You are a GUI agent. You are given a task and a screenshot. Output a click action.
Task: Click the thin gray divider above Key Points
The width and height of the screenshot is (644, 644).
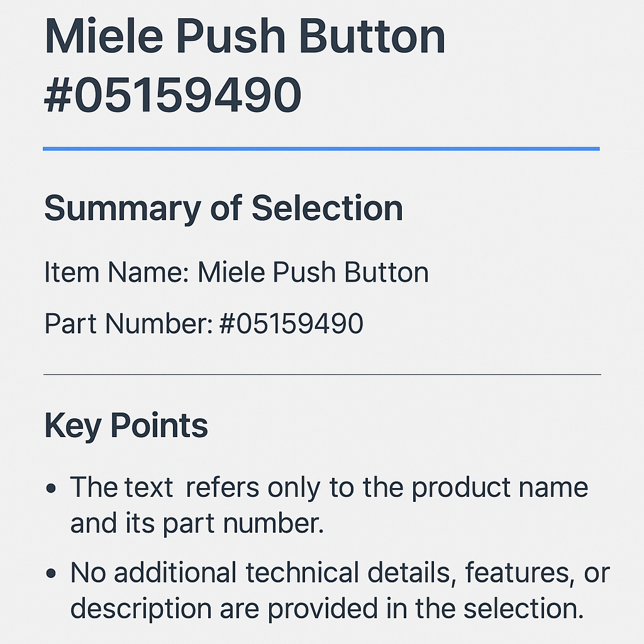tap(322, 374)
